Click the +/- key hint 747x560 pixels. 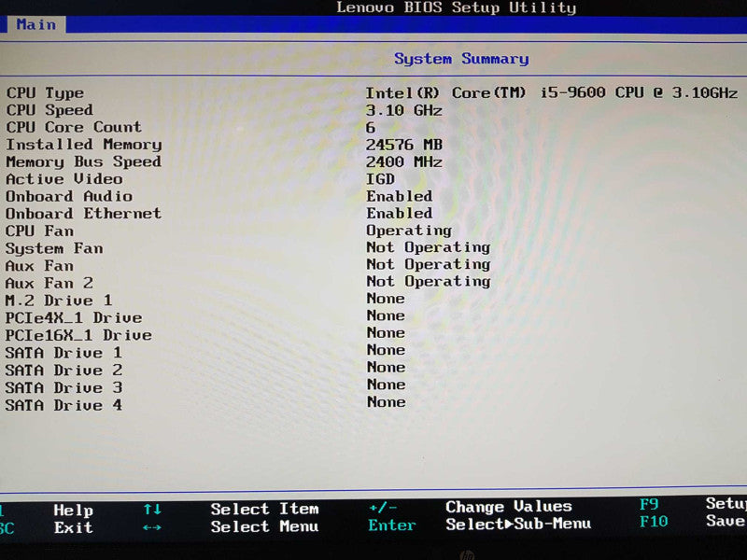click(383, 508)
